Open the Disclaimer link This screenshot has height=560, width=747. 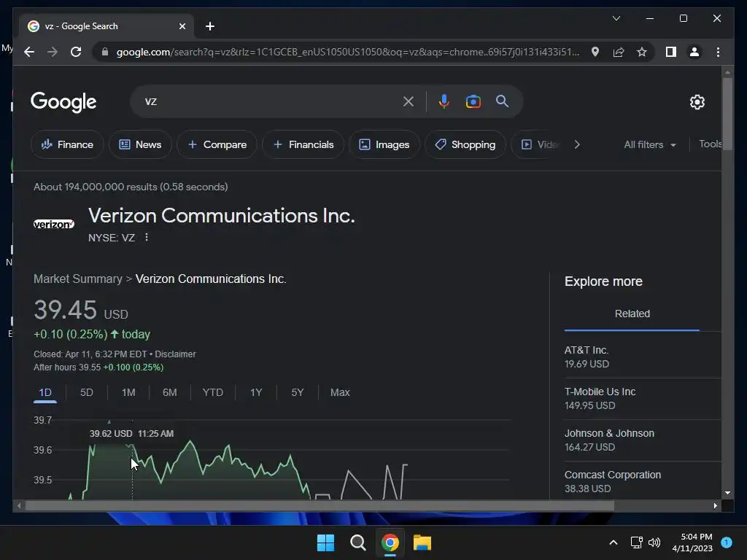175,354
